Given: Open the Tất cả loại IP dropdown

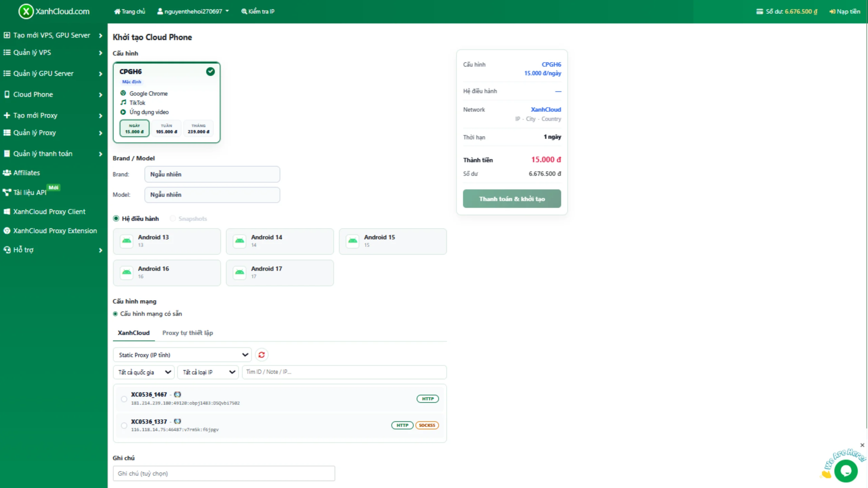Looking at the screenshot, I should tap(208, 372).
